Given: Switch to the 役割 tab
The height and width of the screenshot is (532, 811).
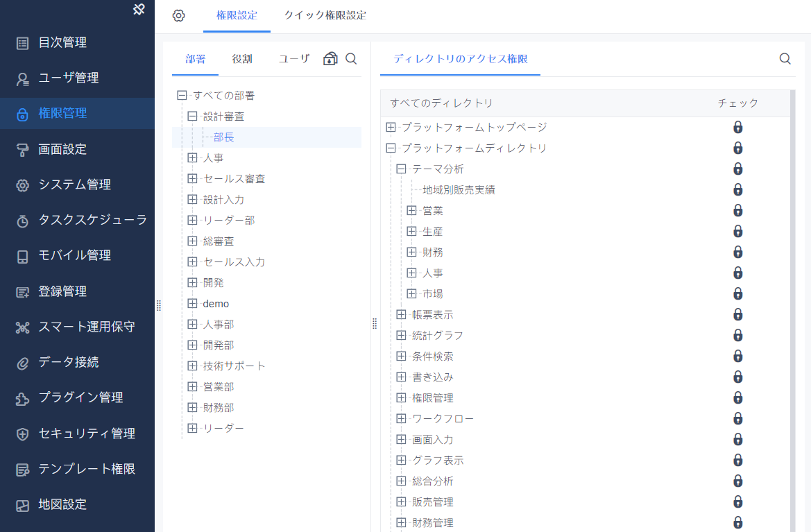Looking at the screenshot, I should [x=242, y=59].
